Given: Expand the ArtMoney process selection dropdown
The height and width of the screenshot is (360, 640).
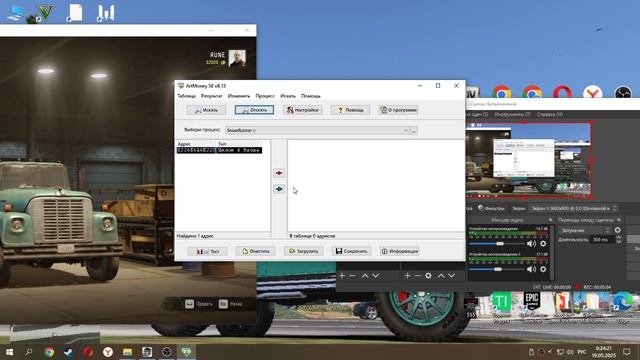Looking at the screenshot, I should pyautogui.click(x=406, y=131).
